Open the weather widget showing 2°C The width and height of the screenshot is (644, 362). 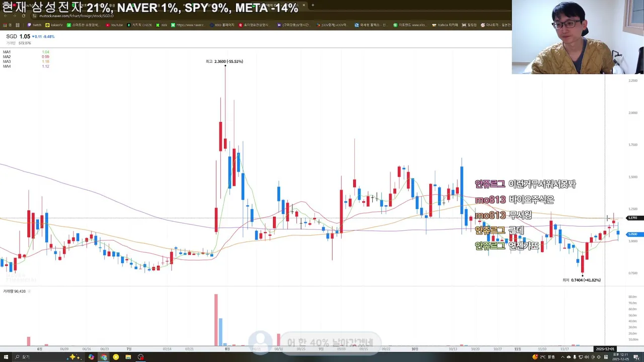(x=544, y=357)
